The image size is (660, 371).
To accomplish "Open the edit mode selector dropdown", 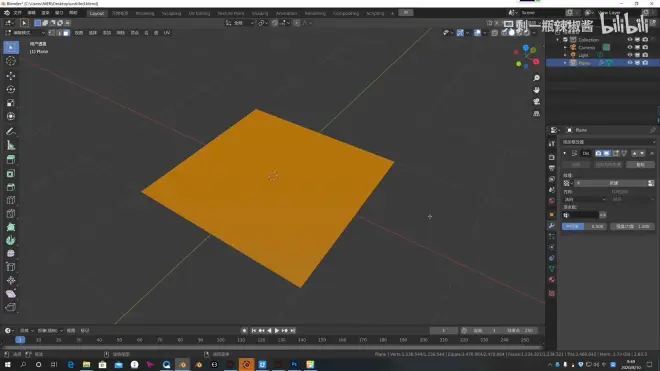I will coord(25,33).
